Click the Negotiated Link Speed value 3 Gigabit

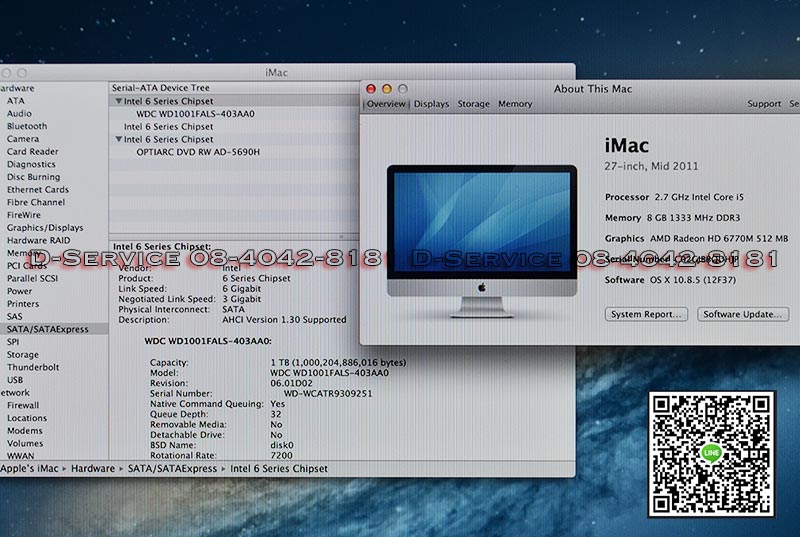[x=241, y=299]
